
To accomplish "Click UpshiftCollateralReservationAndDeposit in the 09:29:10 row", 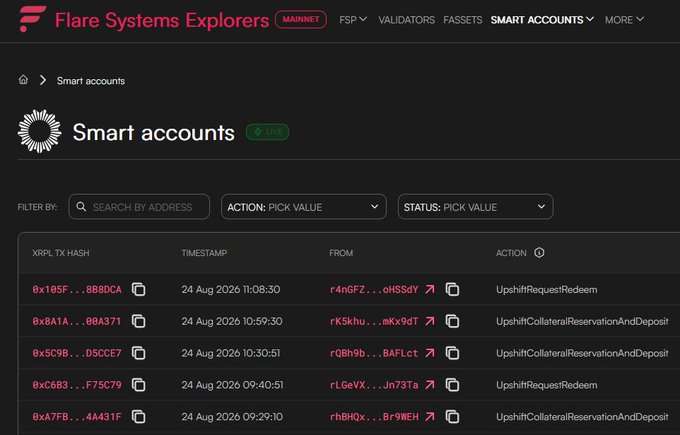I will coord(582,417).
